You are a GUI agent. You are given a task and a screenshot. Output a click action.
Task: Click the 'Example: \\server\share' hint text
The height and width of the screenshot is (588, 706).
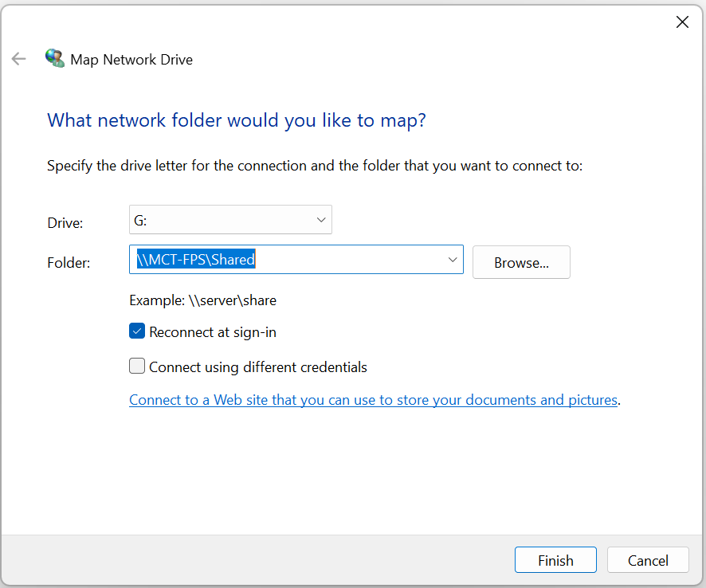coord(202,300)
